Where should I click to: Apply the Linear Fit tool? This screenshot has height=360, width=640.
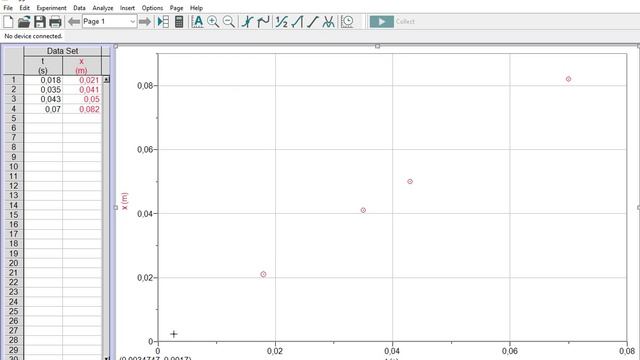pos(313,22)
